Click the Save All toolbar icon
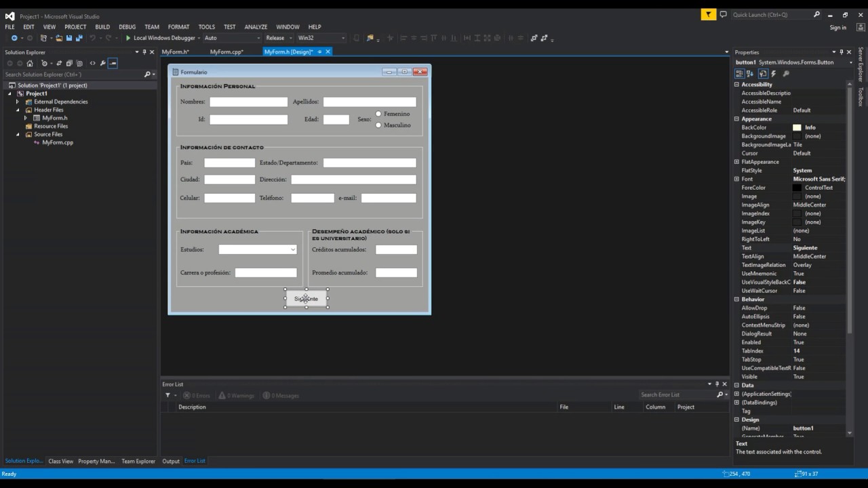The height and width of the screenshot is (488, 868). [79, 38]
